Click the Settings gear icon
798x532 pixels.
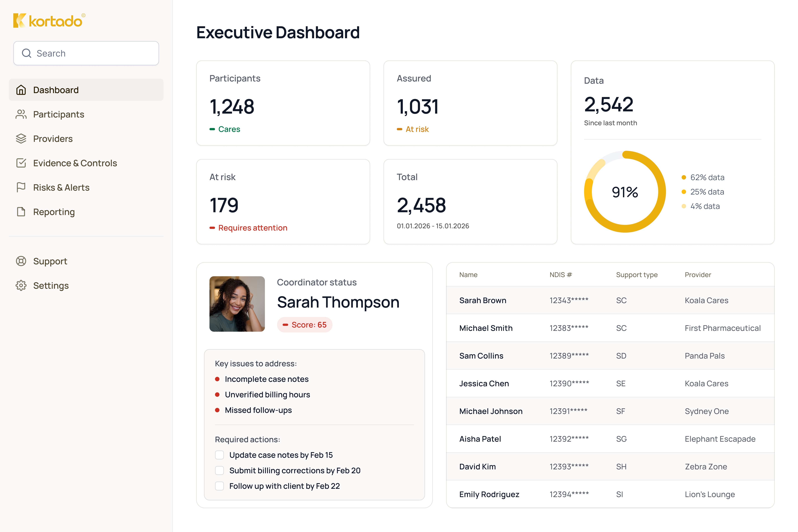pyautogui.click(x=21, y=285)
